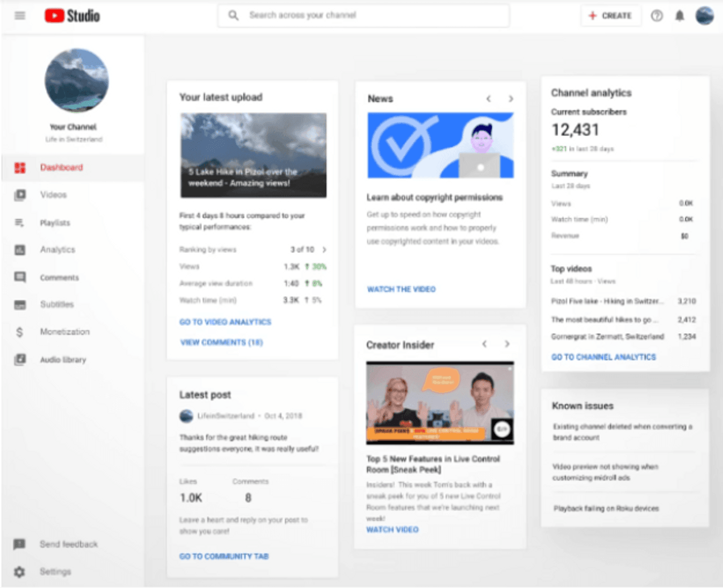Follow GO TO VIDEO ANALYTICS link
723x588 pixels.
pos(225,322)
